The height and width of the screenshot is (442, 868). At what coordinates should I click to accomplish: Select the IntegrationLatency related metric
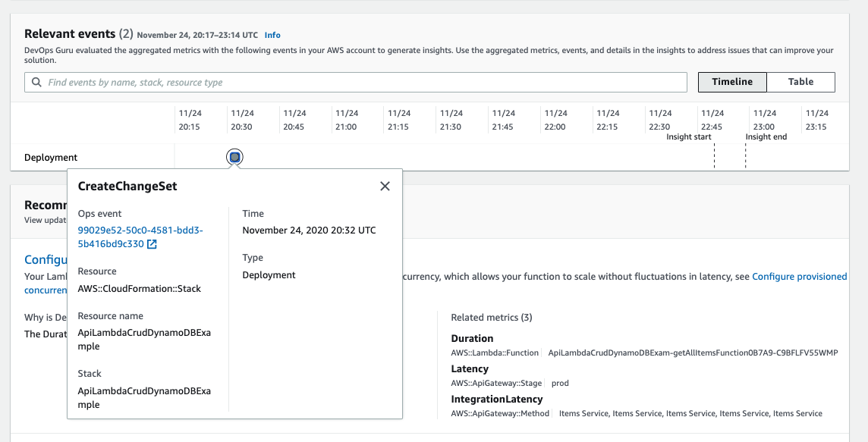(x=496, y=399)
